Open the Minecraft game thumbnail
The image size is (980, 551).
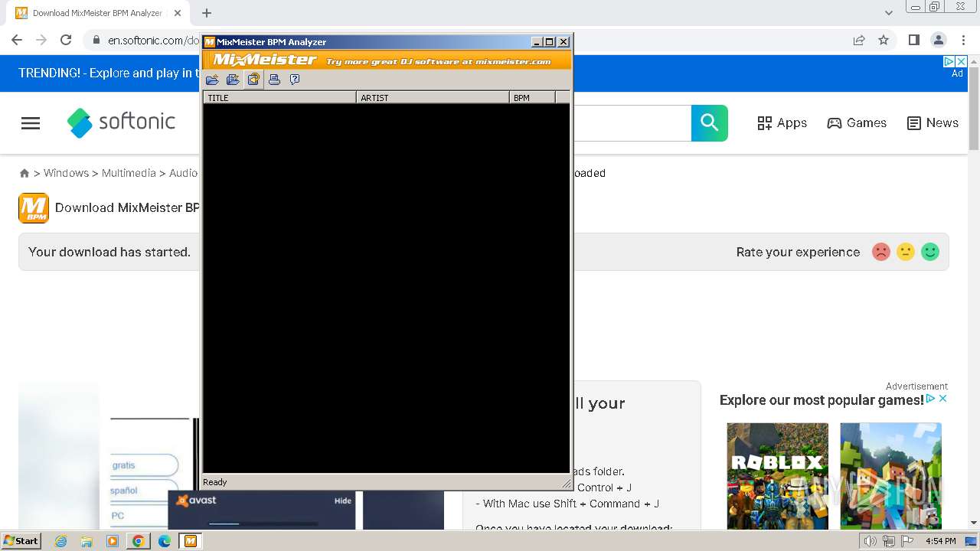coord(890,476)
